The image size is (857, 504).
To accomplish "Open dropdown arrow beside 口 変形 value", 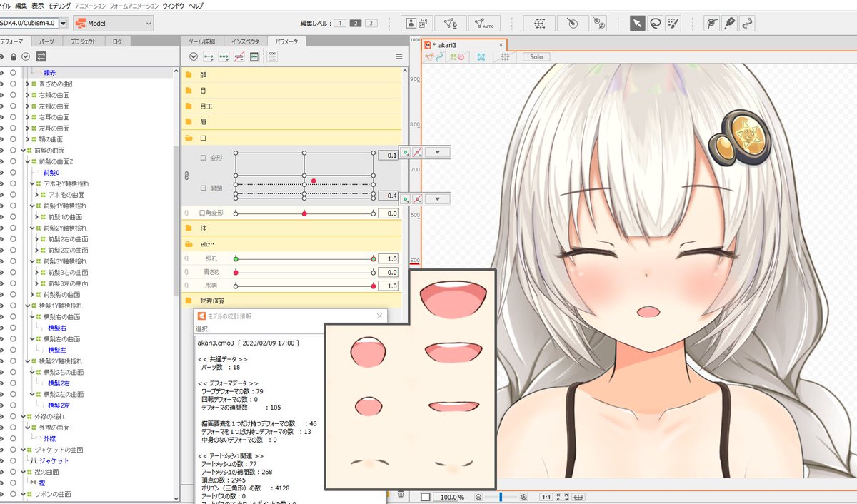I will 437,151.
